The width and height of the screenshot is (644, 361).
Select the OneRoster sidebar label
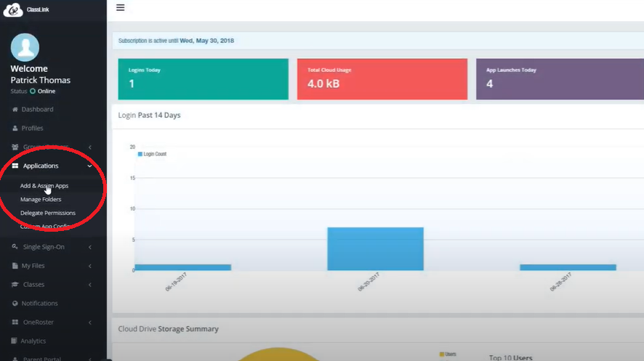[39, 322]
